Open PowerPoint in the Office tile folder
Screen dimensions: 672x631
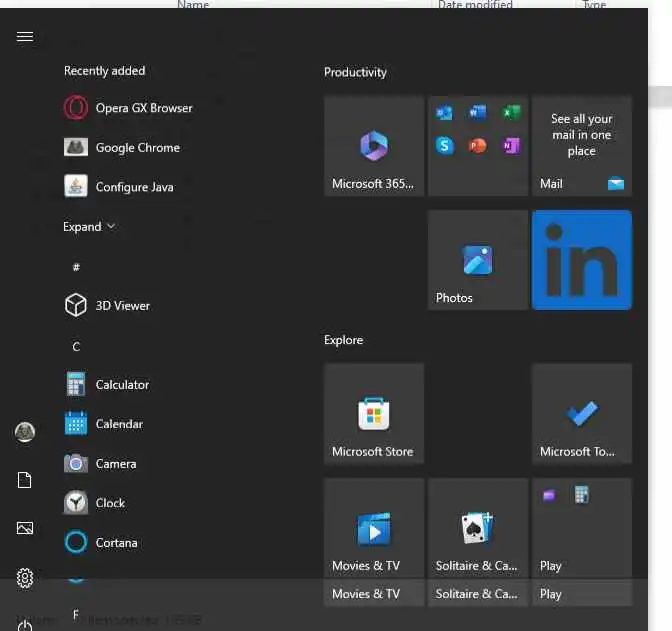(x=477, y=146)
